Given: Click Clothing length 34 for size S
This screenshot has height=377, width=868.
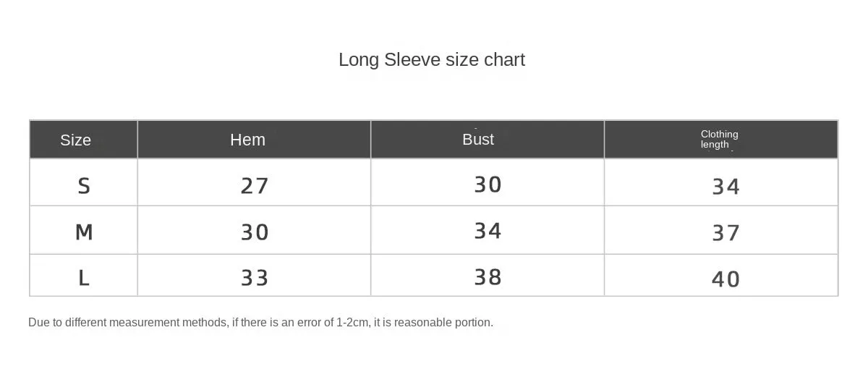Looking at the screenshot, I should click(x=726, y=187).
